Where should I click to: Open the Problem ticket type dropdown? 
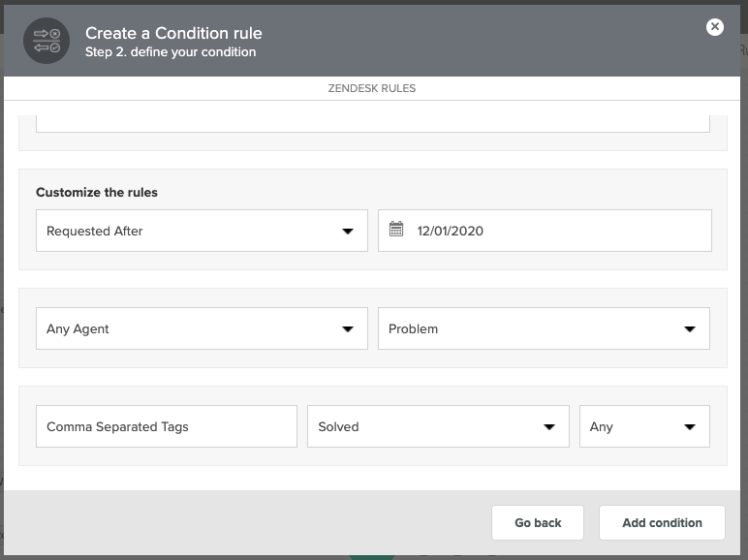point(544,328)
